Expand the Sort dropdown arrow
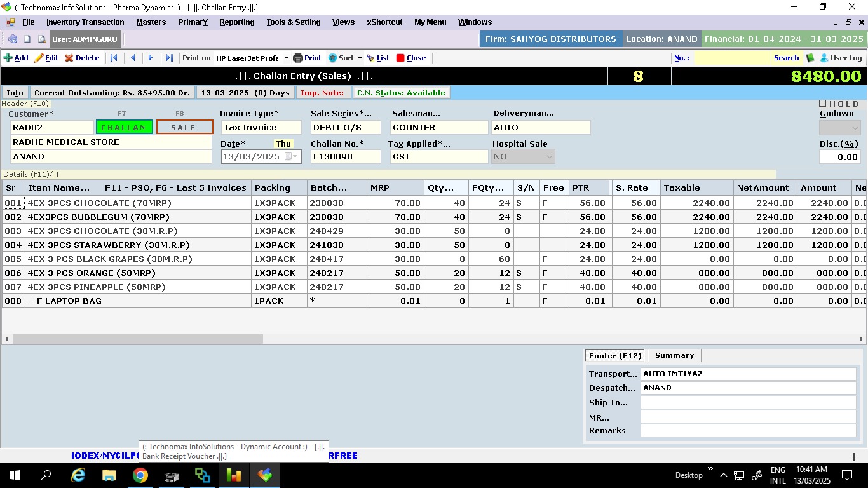The width and height of the screenshot is (868, 488). point(360,58)
